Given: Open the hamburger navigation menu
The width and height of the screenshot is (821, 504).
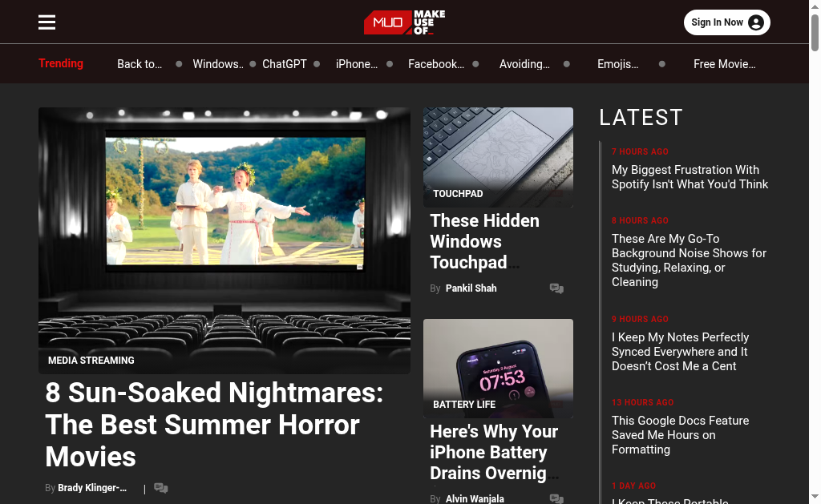Looking at the screenshot, I should (x=47, y=22).
